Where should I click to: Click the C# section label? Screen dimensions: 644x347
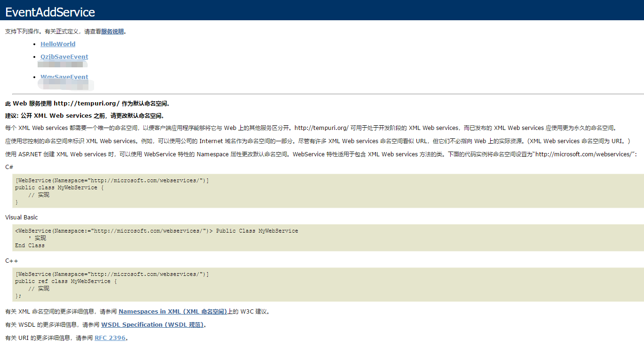[8, 166]
